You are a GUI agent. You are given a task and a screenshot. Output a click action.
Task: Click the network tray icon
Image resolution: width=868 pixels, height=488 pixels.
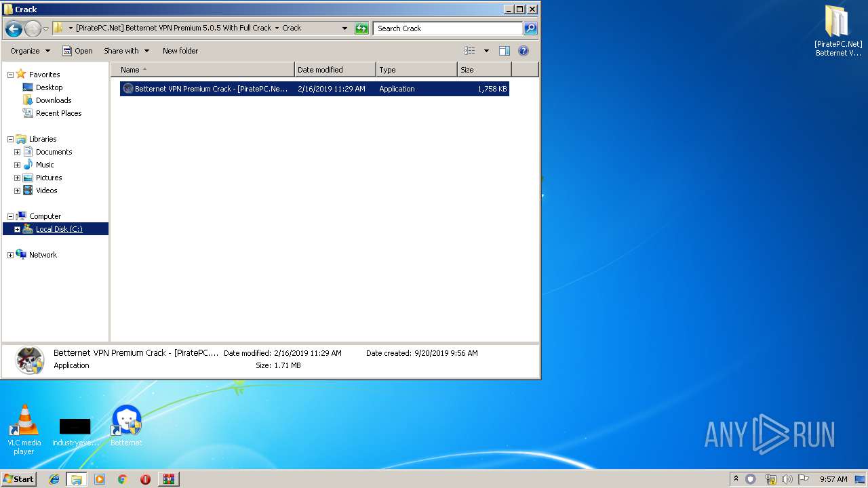point(770,479)
